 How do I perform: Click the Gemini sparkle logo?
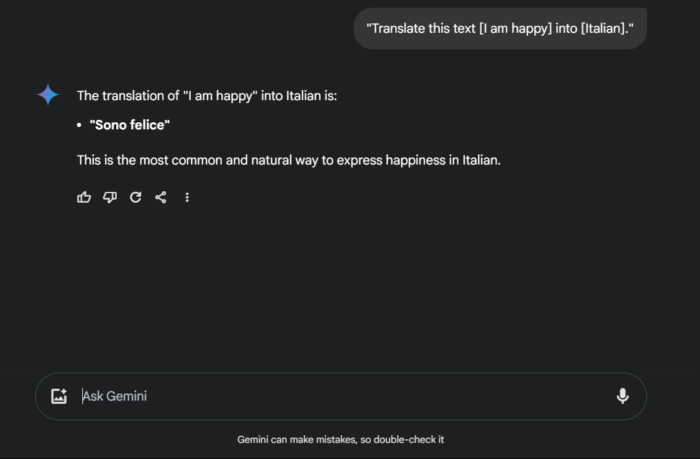click(48, 95)
